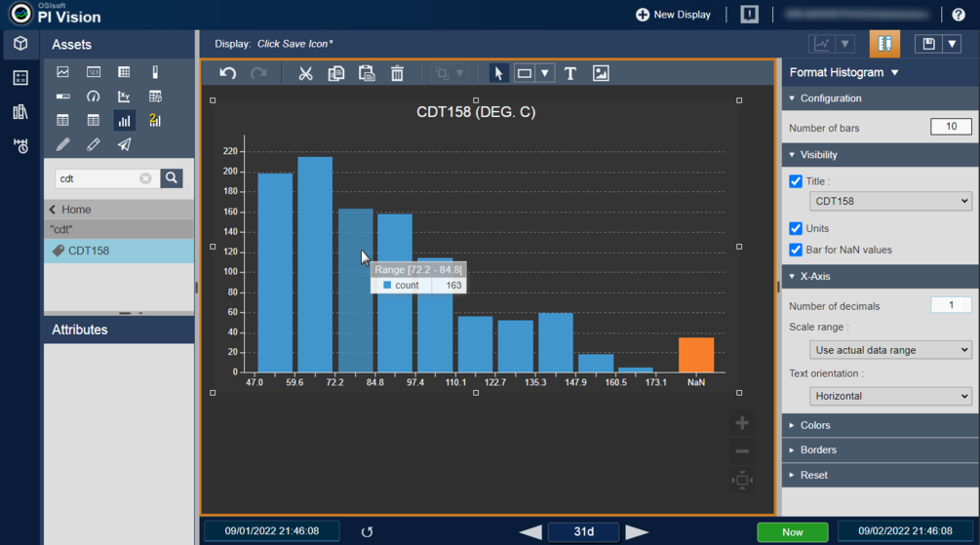Viewport: 980px width, 545px height.
Task: Edit the Number of bars field
Action: point(951,127)
